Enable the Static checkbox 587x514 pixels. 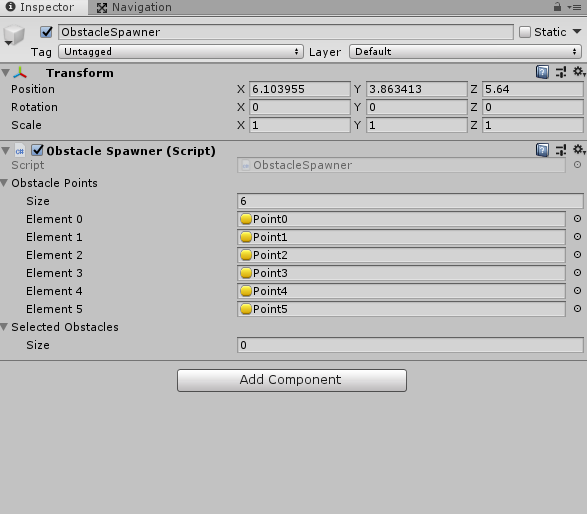[x=525, y=32]
